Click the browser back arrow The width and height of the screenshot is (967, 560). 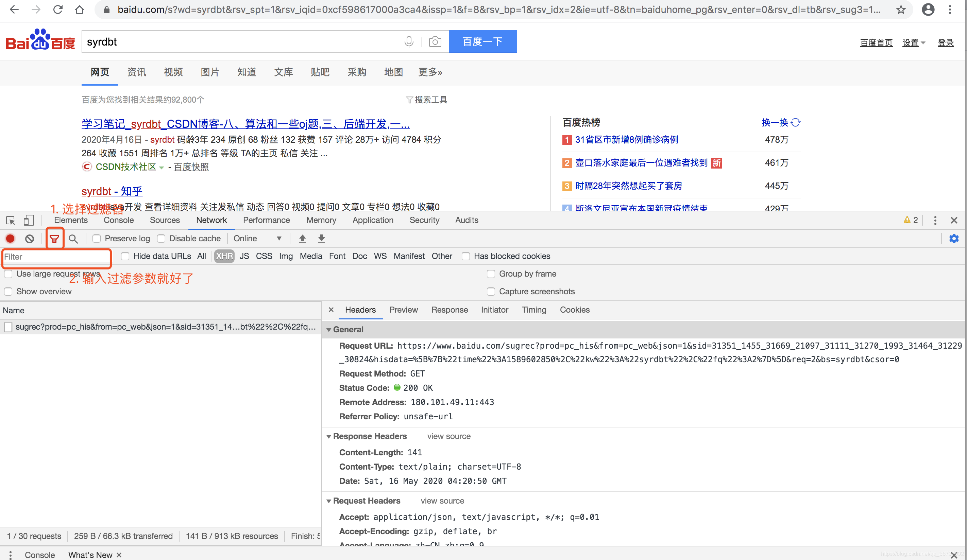[x=14, y=10]
